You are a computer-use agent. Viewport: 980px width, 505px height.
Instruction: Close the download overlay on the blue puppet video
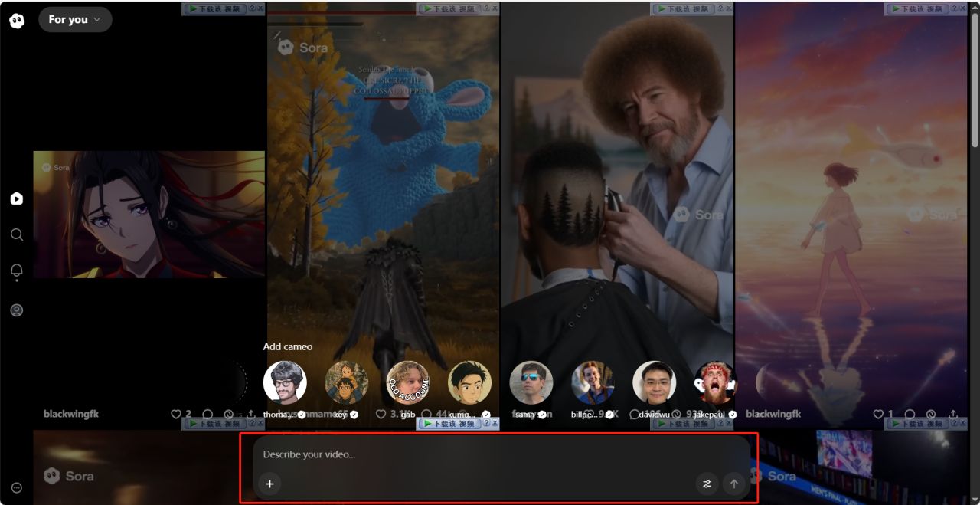click(x=494, y=8)
